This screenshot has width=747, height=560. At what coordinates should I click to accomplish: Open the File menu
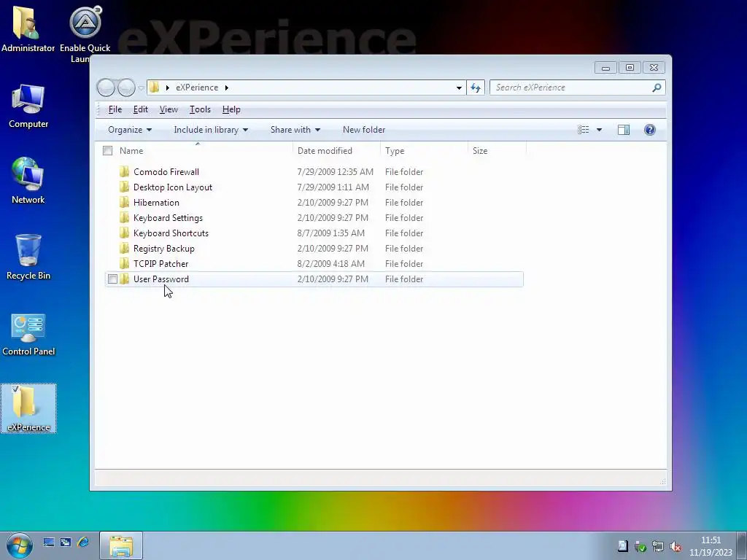click(x=115, y=109)
